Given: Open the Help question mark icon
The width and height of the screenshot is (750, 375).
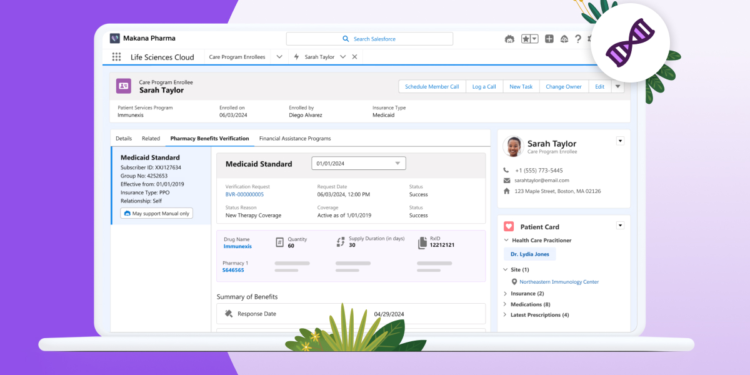Looking at the screenshot, I should [x=578, y=39].
